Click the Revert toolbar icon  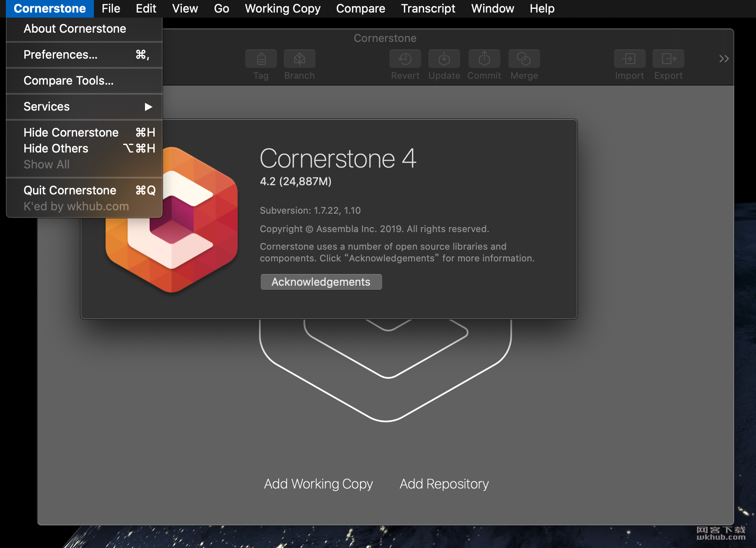(x=405, y=59)
